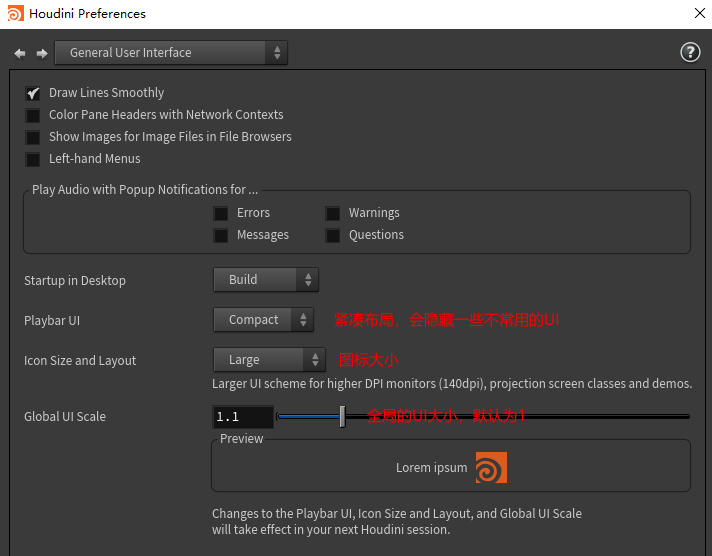Click the Global UI Scale slider handle
The width and height of the screenshot is (712, 556).
(x=342, y=417)
